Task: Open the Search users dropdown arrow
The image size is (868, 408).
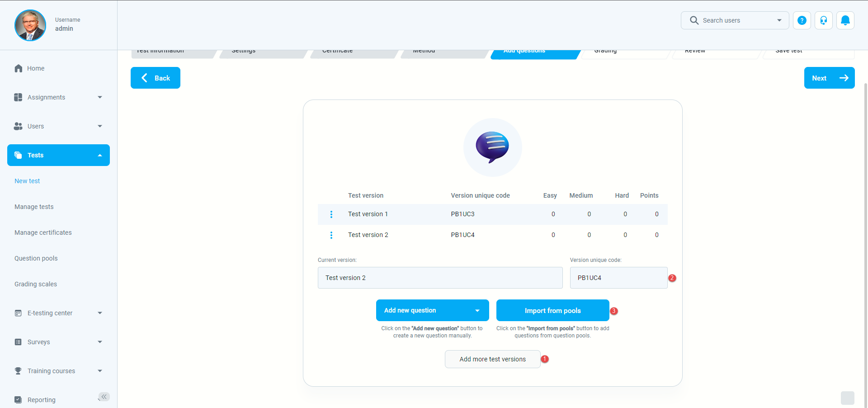Action: (x=779, y=20)
